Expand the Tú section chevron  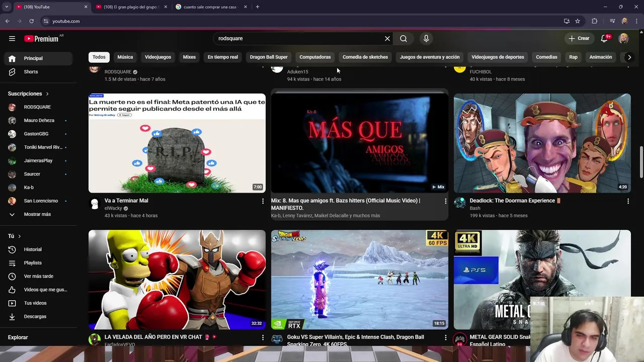point(20,236)
